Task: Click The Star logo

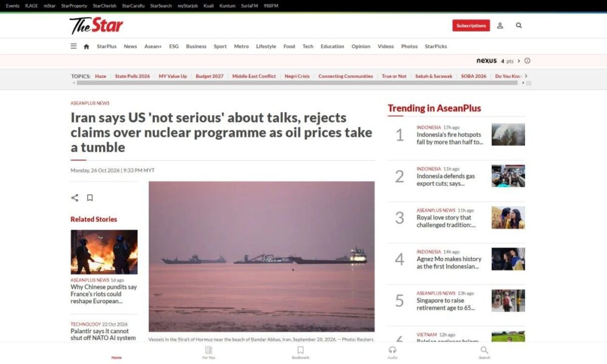Action: click(96, 25)
